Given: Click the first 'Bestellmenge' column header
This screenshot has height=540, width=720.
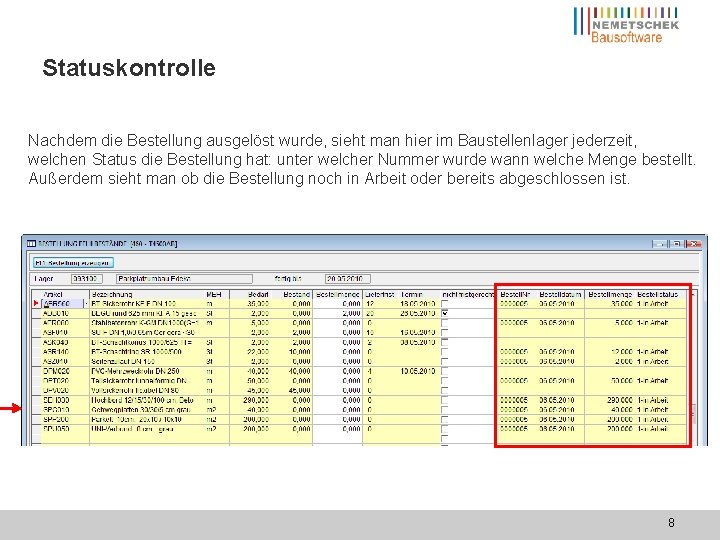Looking at the screenshot, I should click(x=338, y=294).
